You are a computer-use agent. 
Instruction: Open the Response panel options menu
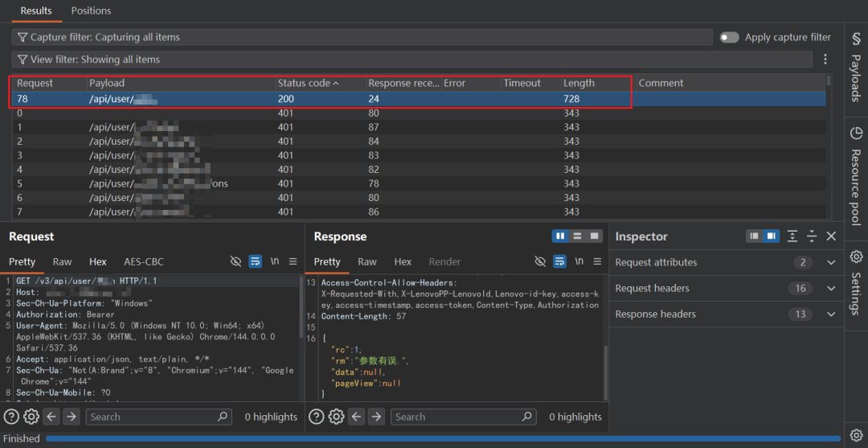pyautogui.click(x=597, y=261)
